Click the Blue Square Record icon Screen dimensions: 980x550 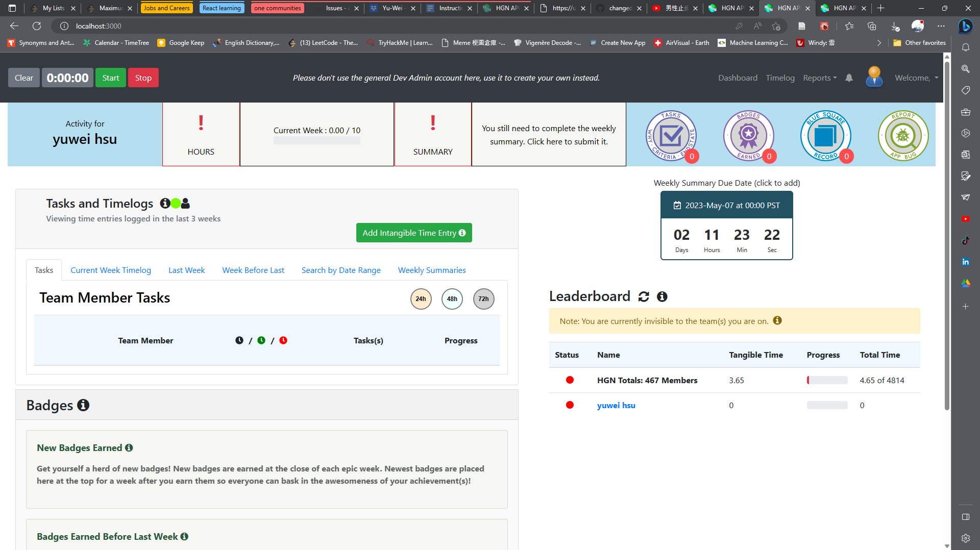coord(826,136)
